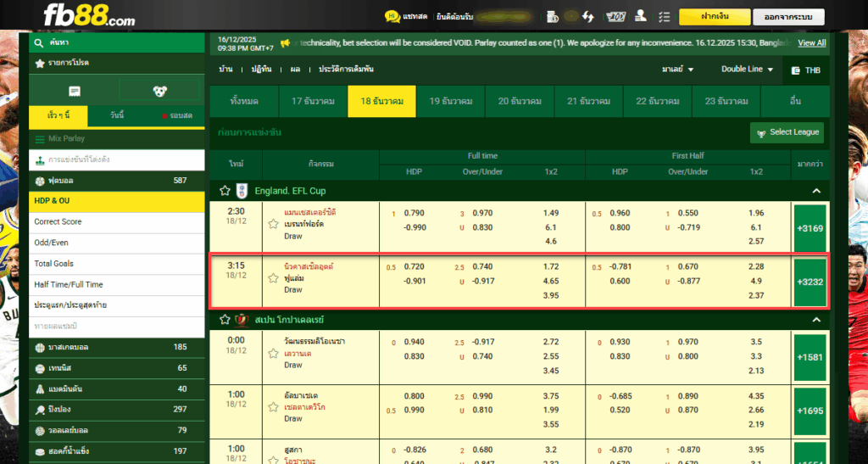Click the fb88.com logo
Viewport: 868px width, 464px height.
coord(90,15)
